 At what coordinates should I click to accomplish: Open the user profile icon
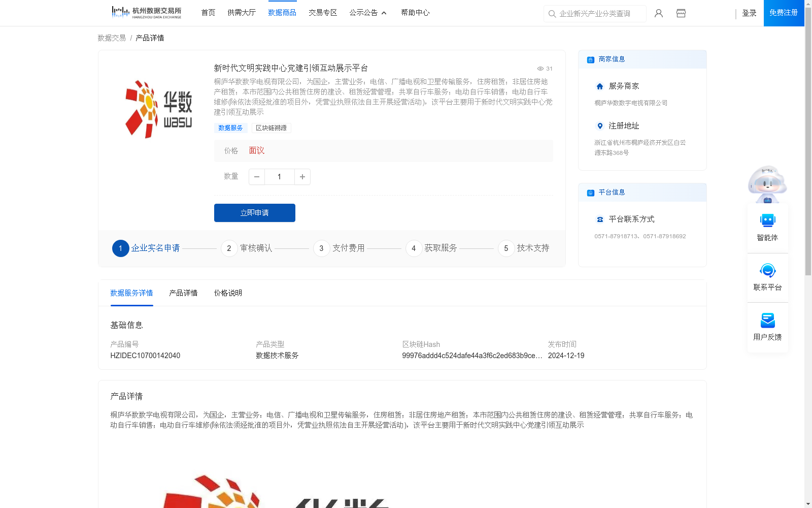[x=659, y=13]
